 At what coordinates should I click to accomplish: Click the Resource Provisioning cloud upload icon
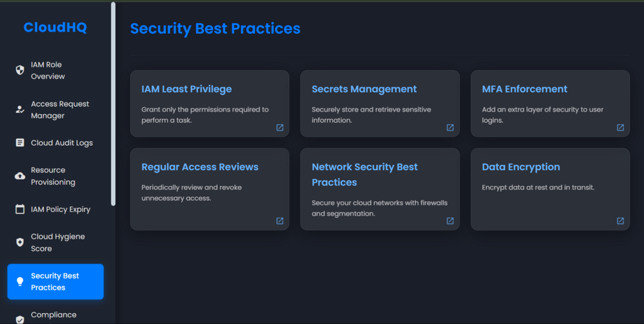click(20, 176)
